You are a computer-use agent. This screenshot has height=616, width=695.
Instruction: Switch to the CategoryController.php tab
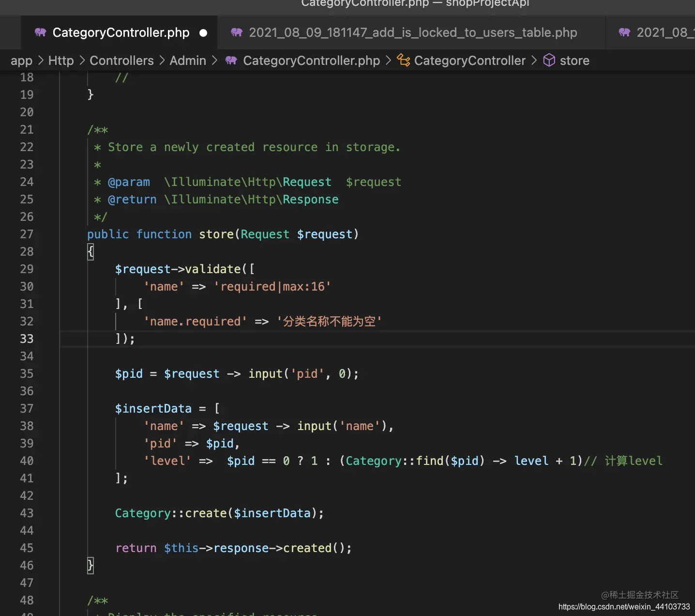(x=120, y=32)
